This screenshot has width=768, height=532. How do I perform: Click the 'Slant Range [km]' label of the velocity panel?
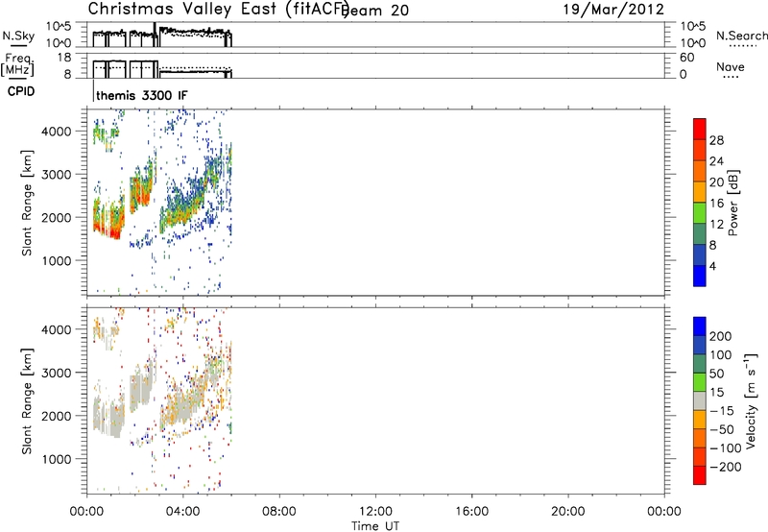(x=27, y=400)
